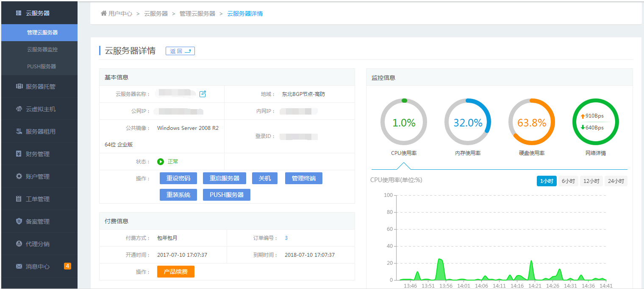Click the 东北BGP节点-高防 region value
The image size is (644, 289).
[303, 94]
